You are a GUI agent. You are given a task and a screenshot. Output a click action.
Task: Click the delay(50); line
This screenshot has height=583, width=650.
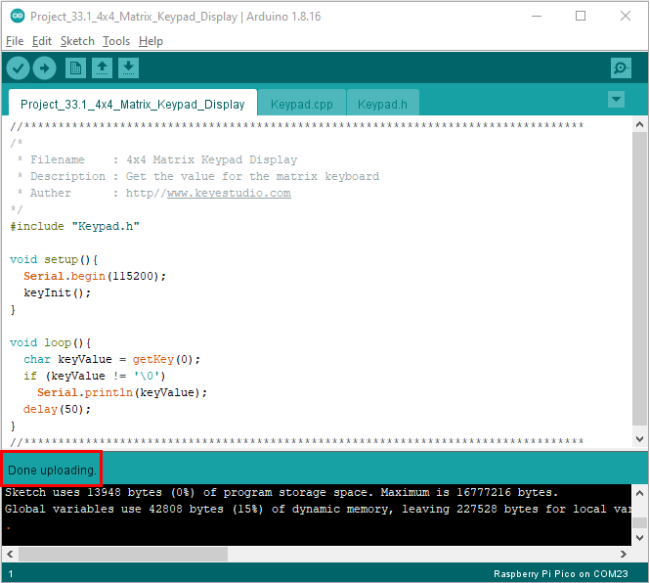point(57,409)
